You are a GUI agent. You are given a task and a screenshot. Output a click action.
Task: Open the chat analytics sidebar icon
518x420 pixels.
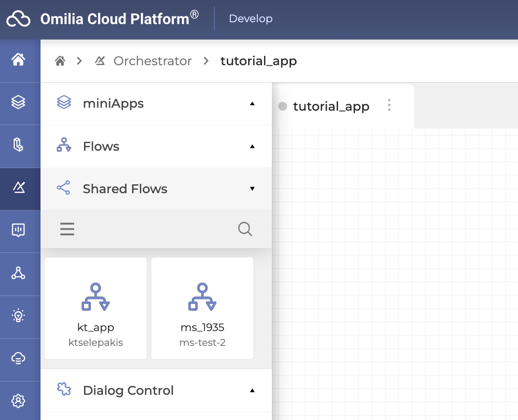point(18,230)
